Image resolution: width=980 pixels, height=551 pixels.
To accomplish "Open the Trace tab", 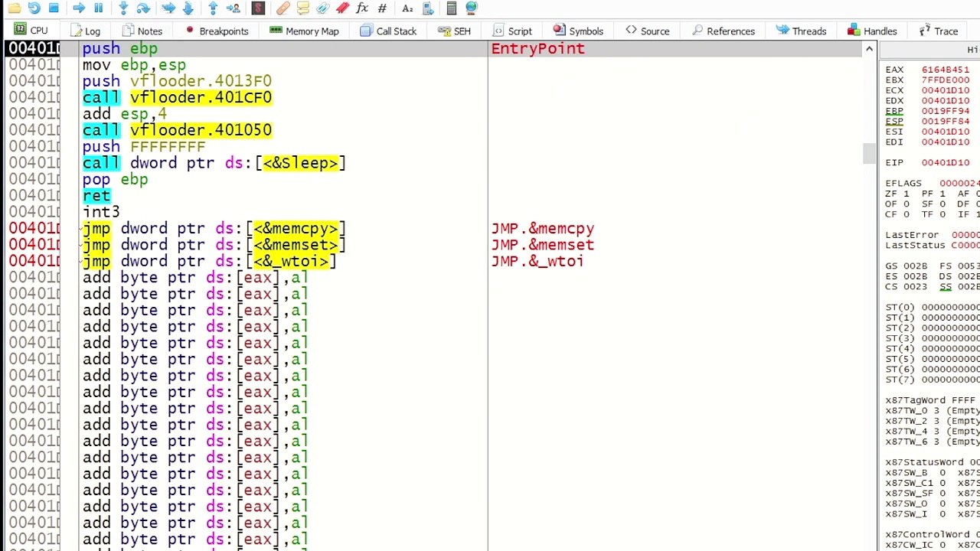I will pyautogui.click(x=938, y=31).
